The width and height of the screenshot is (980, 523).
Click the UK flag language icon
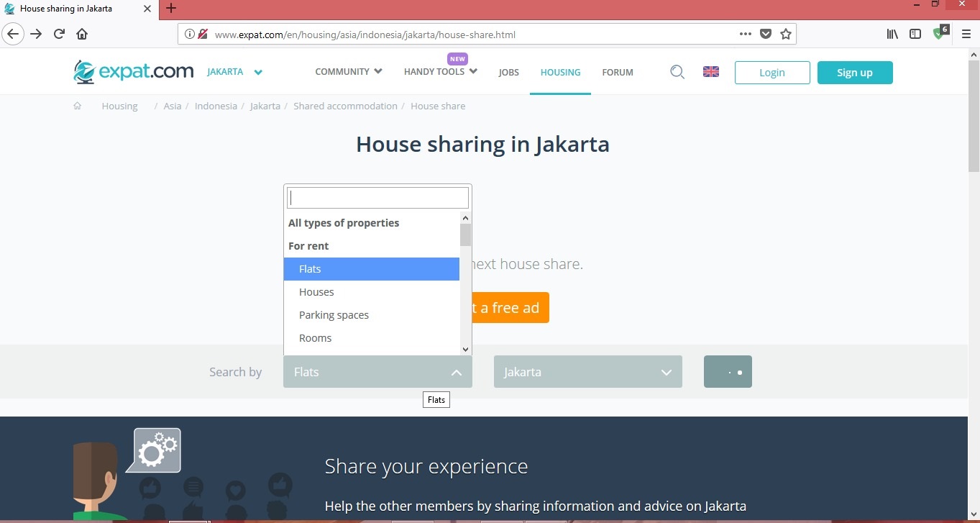(x=710, y=72)
